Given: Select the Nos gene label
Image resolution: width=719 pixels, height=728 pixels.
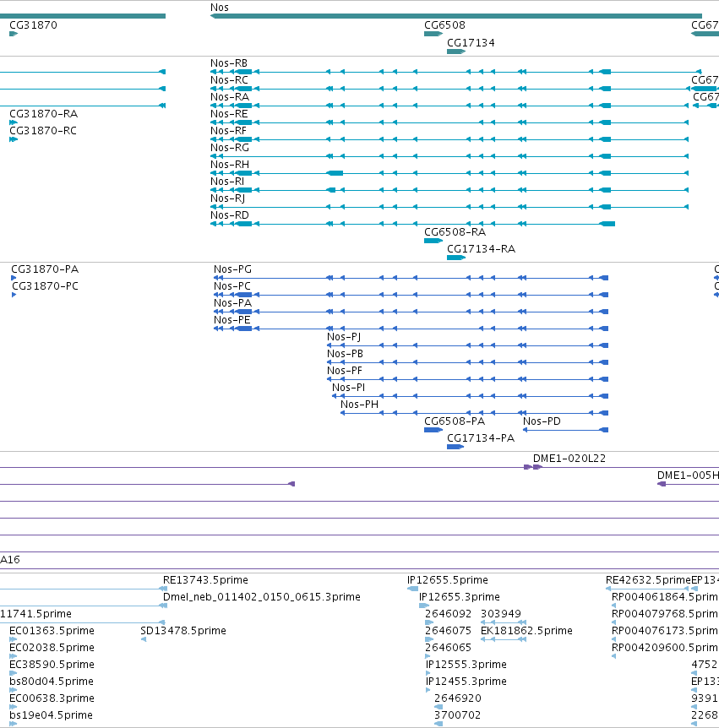Looking at the screenshot, I should (x=219, y=8).
